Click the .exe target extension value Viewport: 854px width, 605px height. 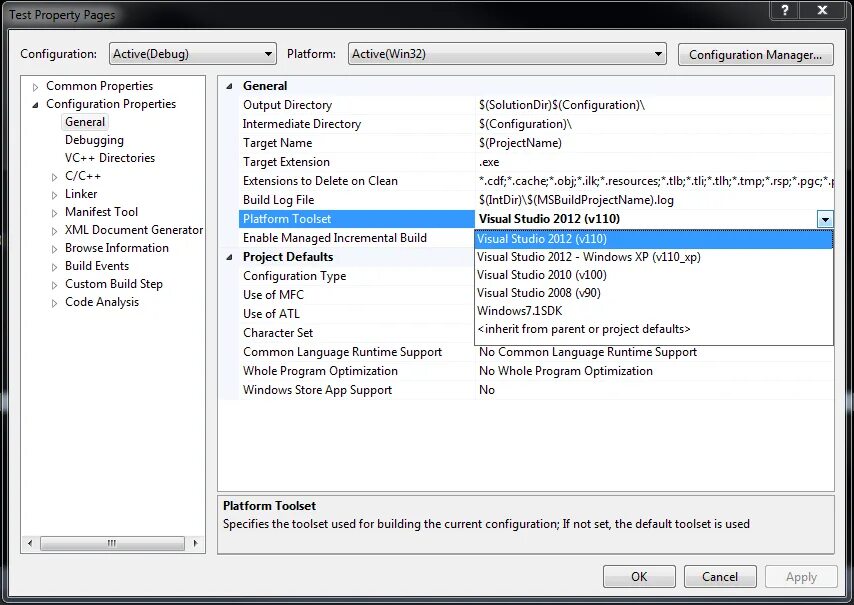[489, 162]
